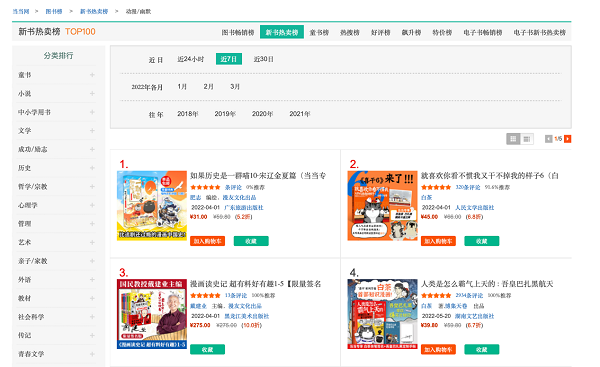Switch to list view icon
Screen dimensions: 600x367
click(527, 139)
